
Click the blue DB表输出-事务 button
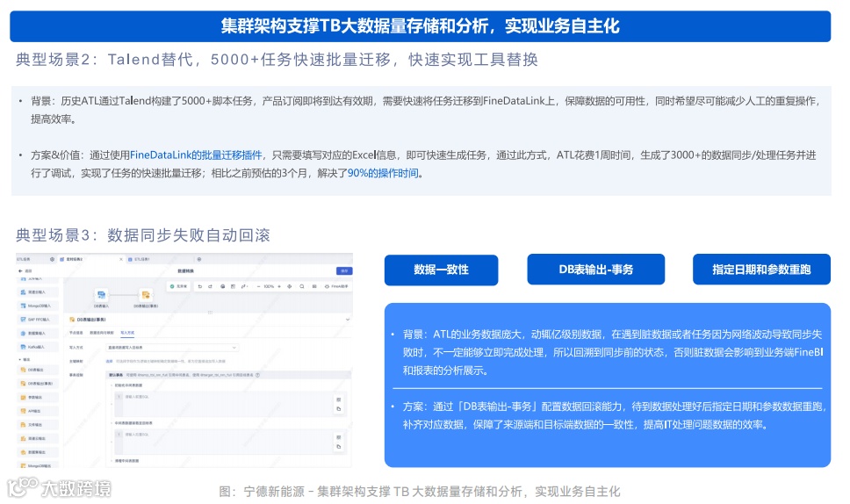(595, 270)
